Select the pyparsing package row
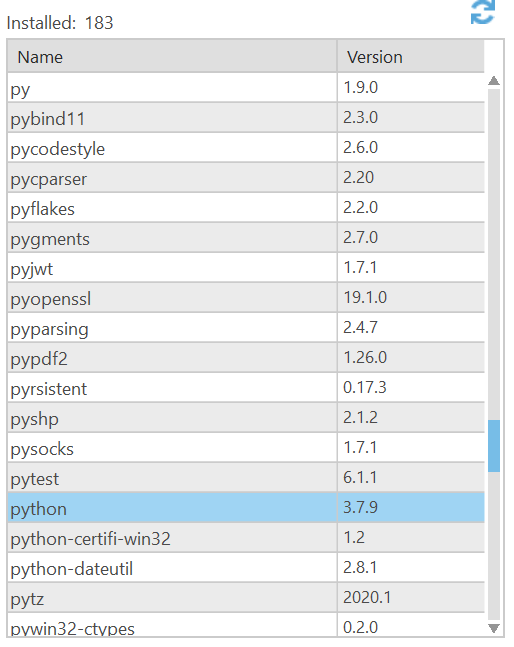The width and height of the screenshot is (514, 647). [x=246, y=328]
